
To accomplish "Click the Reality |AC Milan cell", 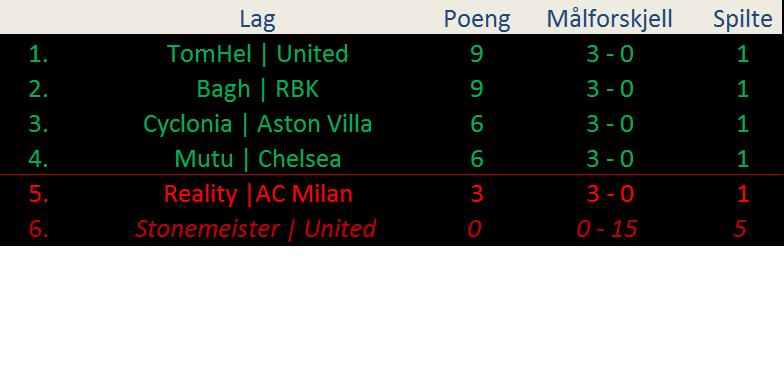I will coord(258,194).
